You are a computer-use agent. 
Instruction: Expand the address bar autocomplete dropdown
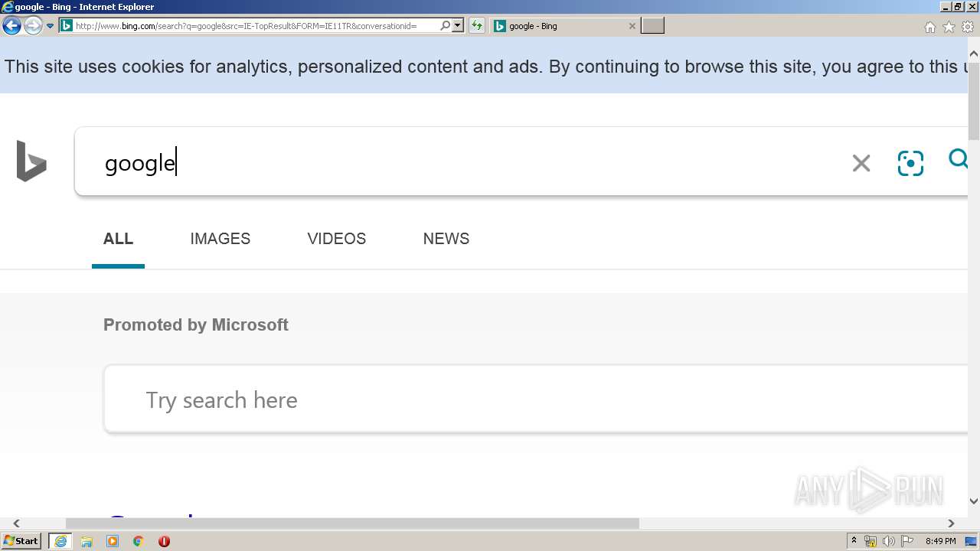click(x=458, y=26)
